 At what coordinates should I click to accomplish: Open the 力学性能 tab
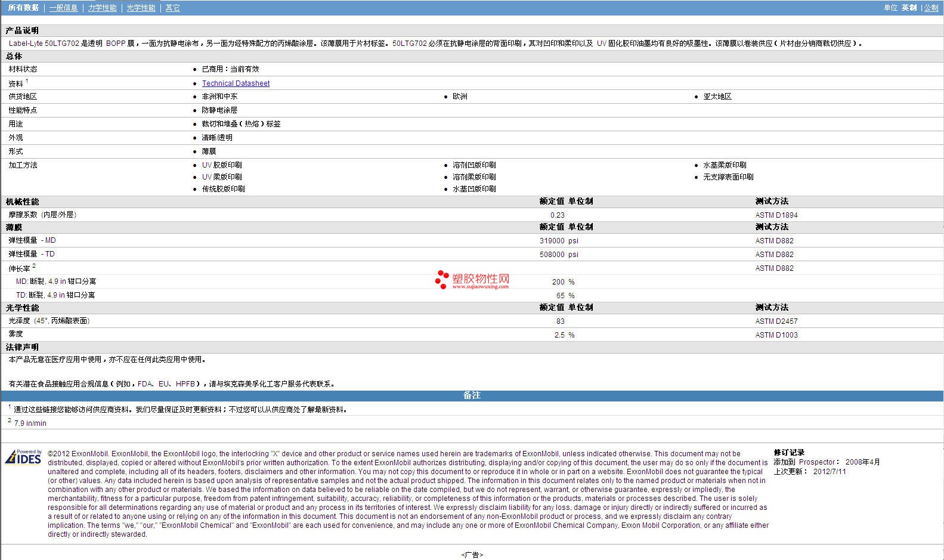(103, 8)
